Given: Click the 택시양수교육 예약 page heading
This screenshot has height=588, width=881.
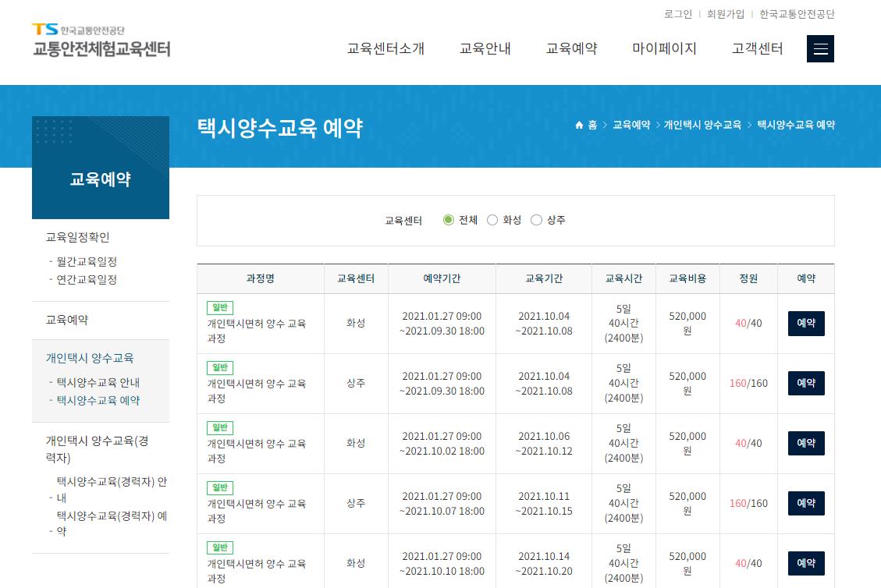Looking at the screenshot, I should 280,128.
